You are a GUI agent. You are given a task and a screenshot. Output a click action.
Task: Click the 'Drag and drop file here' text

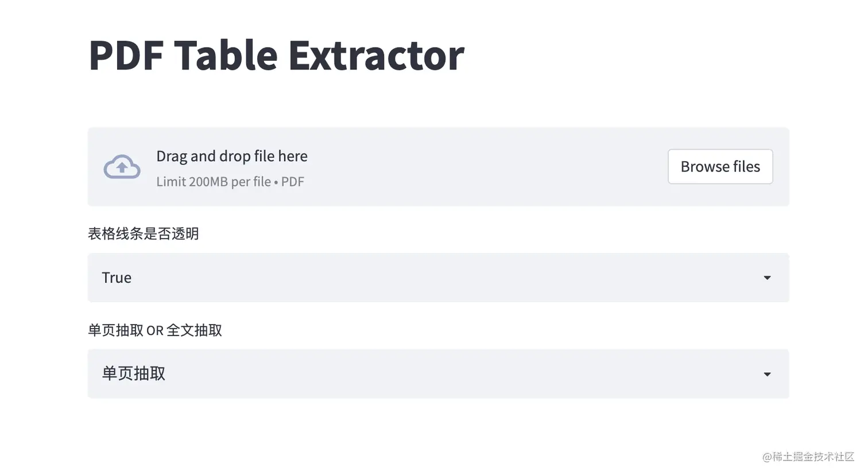coord(232,156)
